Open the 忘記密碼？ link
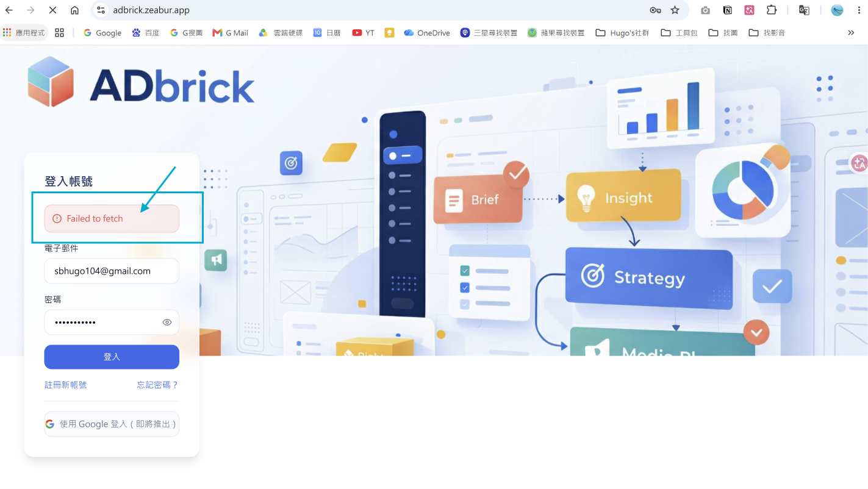 click(x=158, y=385)
